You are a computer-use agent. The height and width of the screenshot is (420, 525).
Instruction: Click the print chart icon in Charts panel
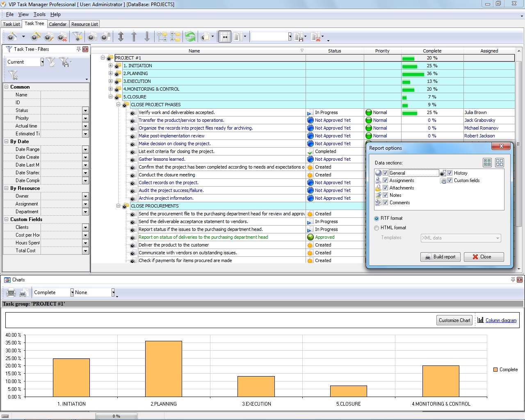pyautogui.click(x=11, y=292)
